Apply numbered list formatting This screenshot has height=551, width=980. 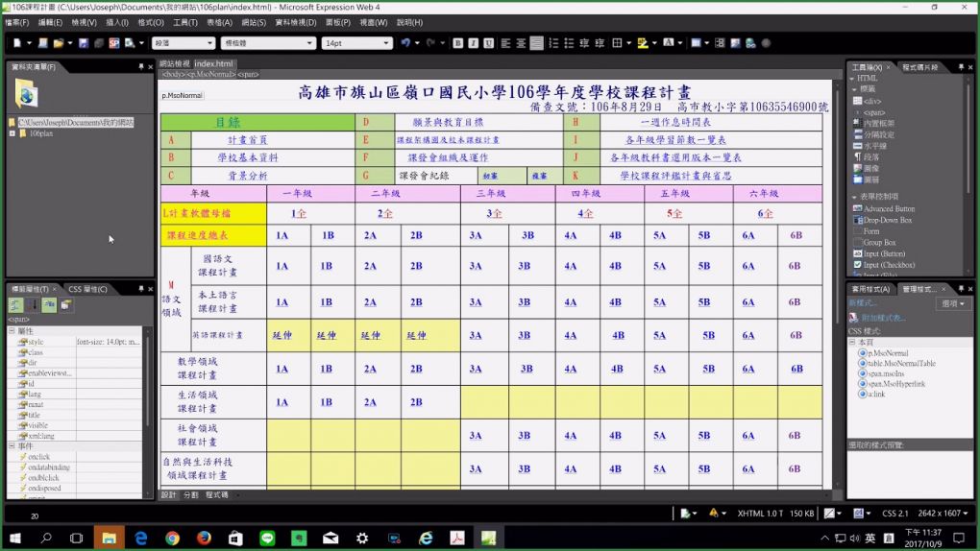point(553,43)
